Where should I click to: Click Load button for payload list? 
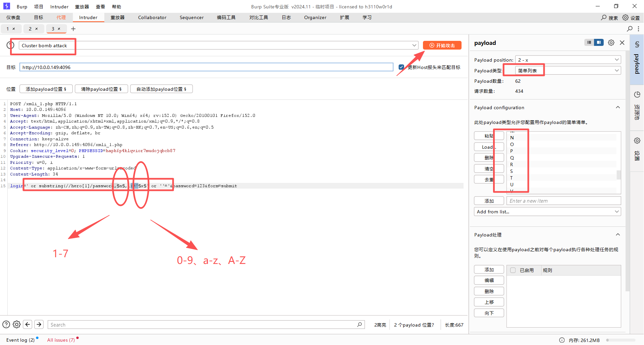489,147
